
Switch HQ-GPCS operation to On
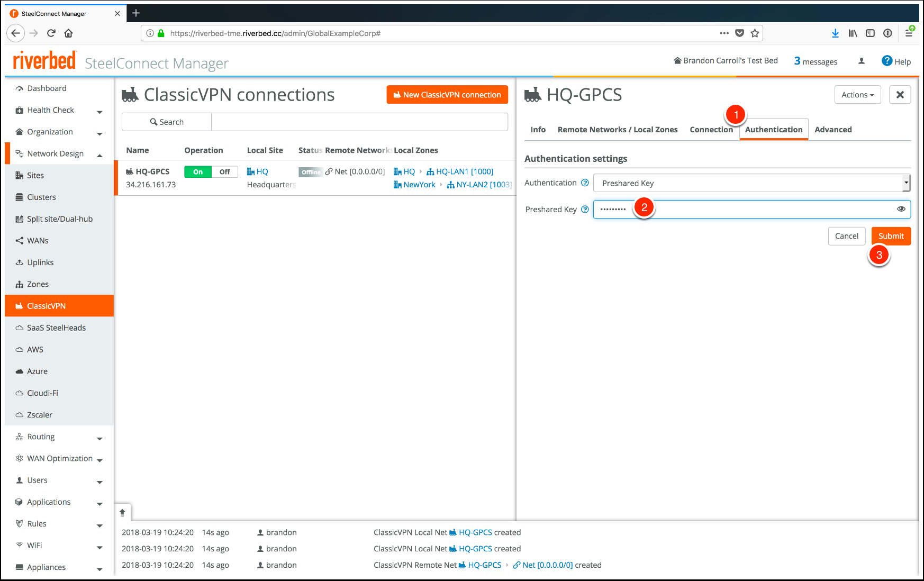[198, 172]
